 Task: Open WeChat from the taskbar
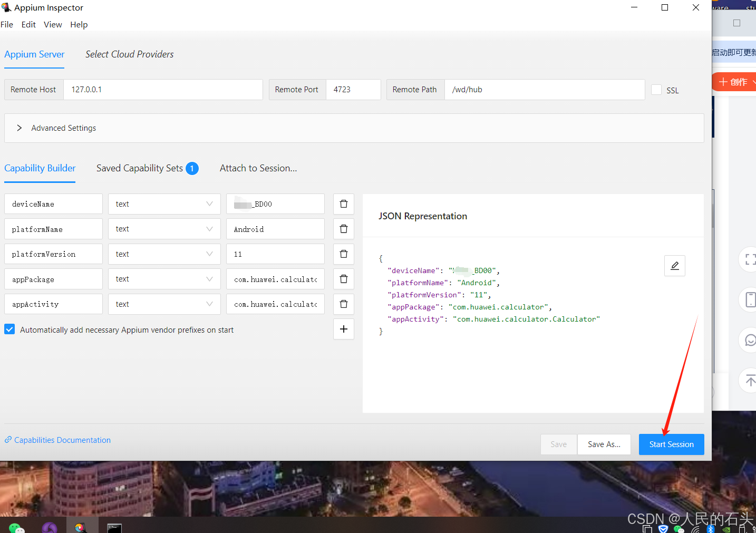coord(16,527)
